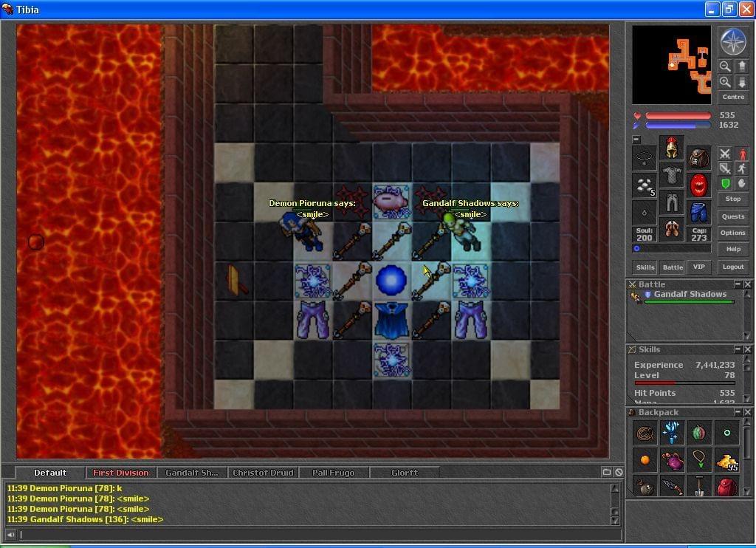Open the Quests log
Image resolution: width=756 pixels, height=548 pixels.
coord(733,216)
